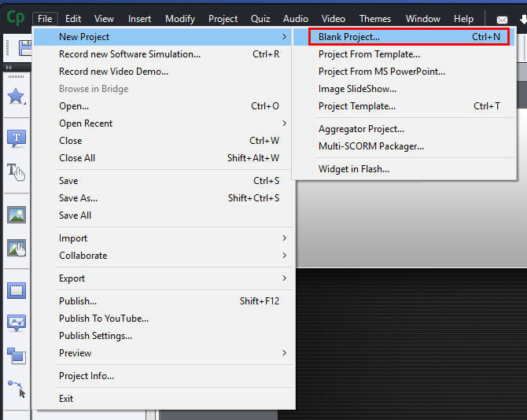Open the View menu
Image resolution: width=527 pixels, height=420 pixels.
coord(104,19)
